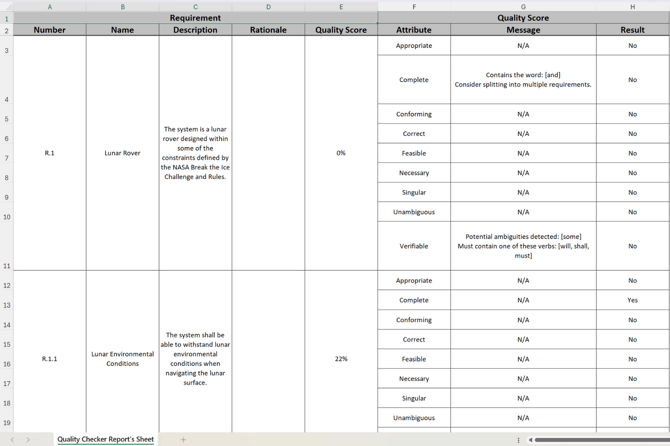Click the add new sheet plus icon
This screenshot has height=446, width=670.
[183, 439]
